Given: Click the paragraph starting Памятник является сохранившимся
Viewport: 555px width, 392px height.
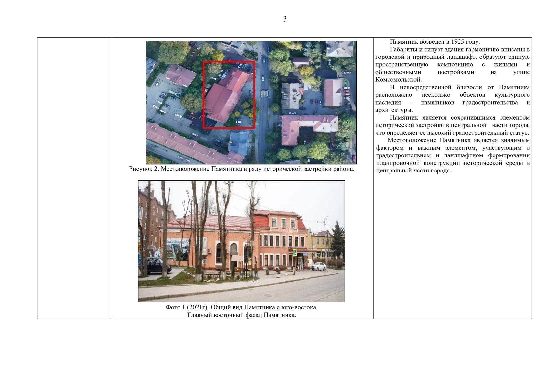Looking at the screenshot, I should 453,125.
